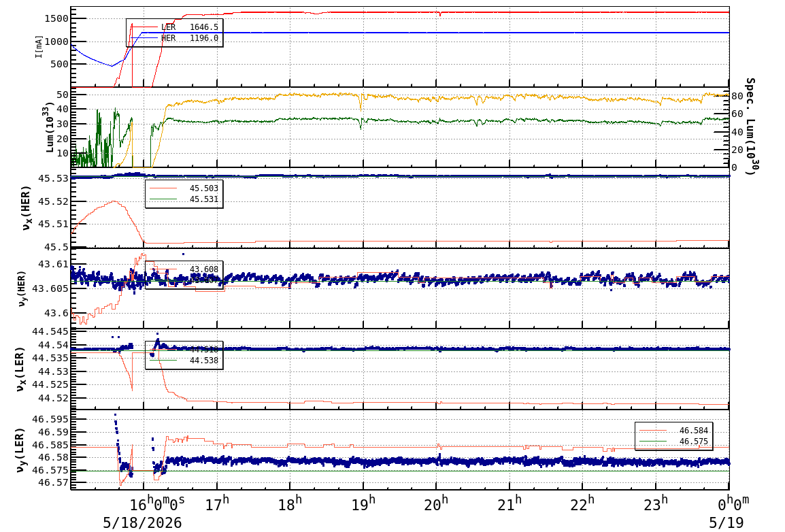The height and width of the screenshot is (532, 785).
Task: Select the red line sample beside LER
Action: (x=144, y=27)
